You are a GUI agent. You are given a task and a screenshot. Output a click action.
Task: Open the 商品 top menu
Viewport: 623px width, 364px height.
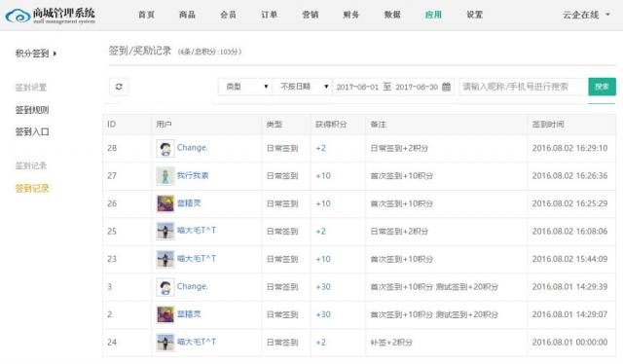[x=187, y=15]
